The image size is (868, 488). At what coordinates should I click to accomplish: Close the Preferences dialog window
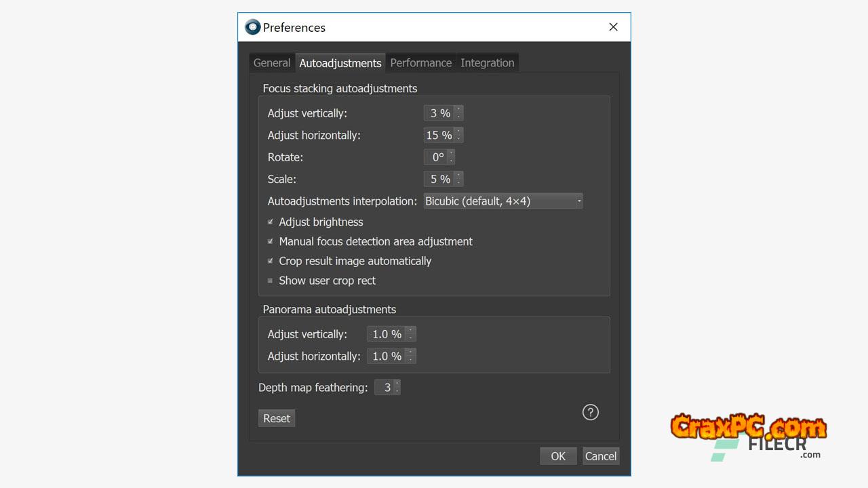click(x=613, y=27)
